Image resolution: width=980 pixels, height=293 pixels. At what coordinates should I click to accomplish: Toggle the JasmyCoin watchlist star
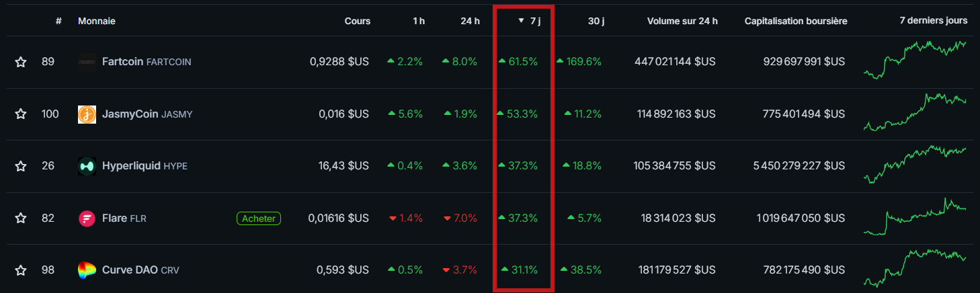pyautogui.click(x=21, y=114)
